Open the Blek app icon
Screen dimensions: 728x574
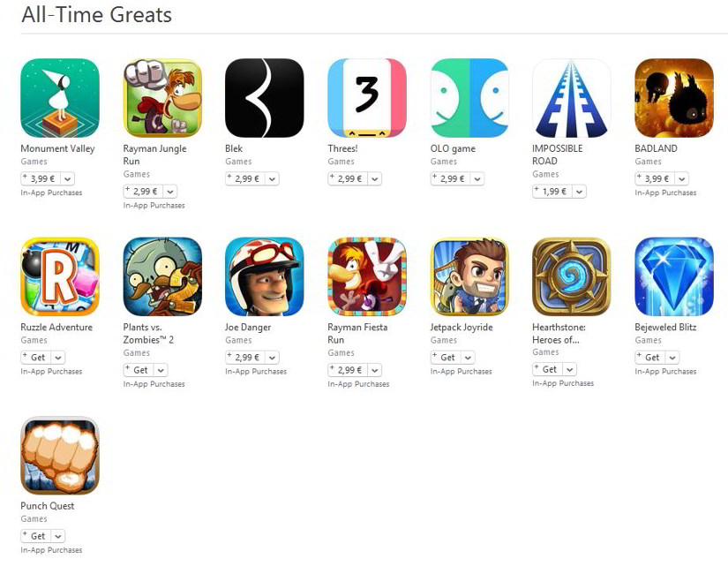coord(264,98)
